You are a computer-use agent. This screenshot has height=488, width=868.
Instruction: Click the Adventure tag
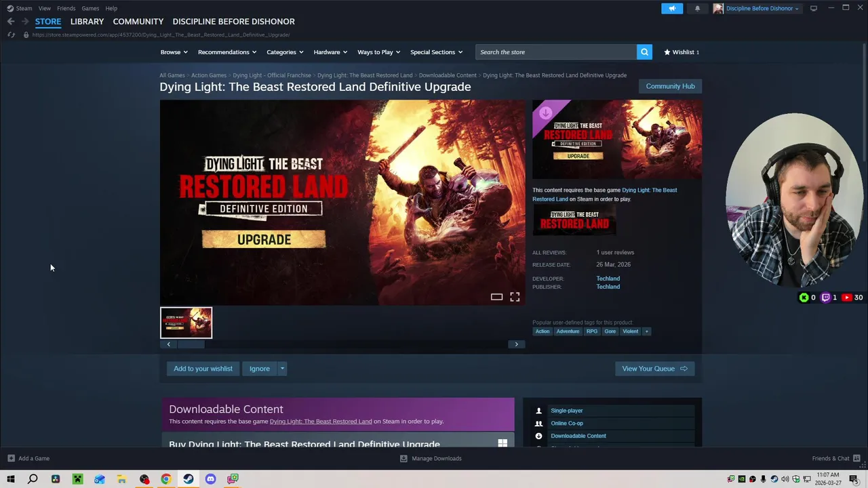pyautogui.click(x=568, y=331)
